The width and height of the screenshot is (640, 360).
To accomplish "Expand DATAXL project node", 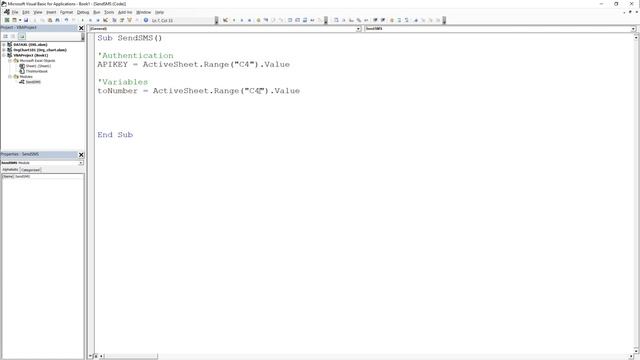I will (x=4, y=44).
